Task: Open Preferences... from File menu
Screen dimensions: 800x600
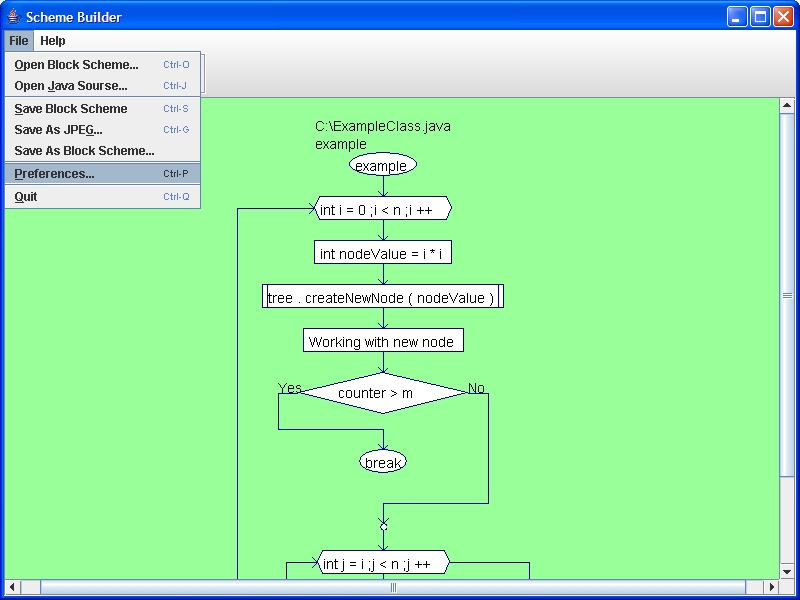Action: pos(103,173)
